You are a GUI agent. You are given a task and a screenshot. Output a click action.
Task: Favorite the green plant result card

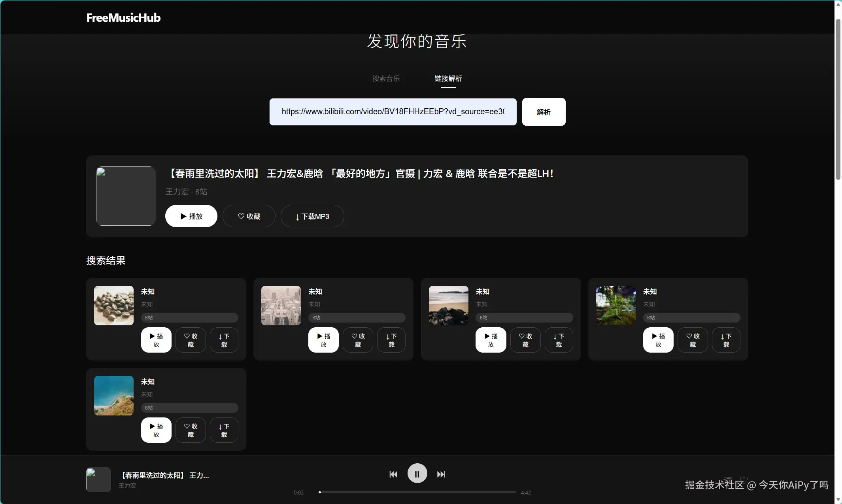click(x=693, y=340)
